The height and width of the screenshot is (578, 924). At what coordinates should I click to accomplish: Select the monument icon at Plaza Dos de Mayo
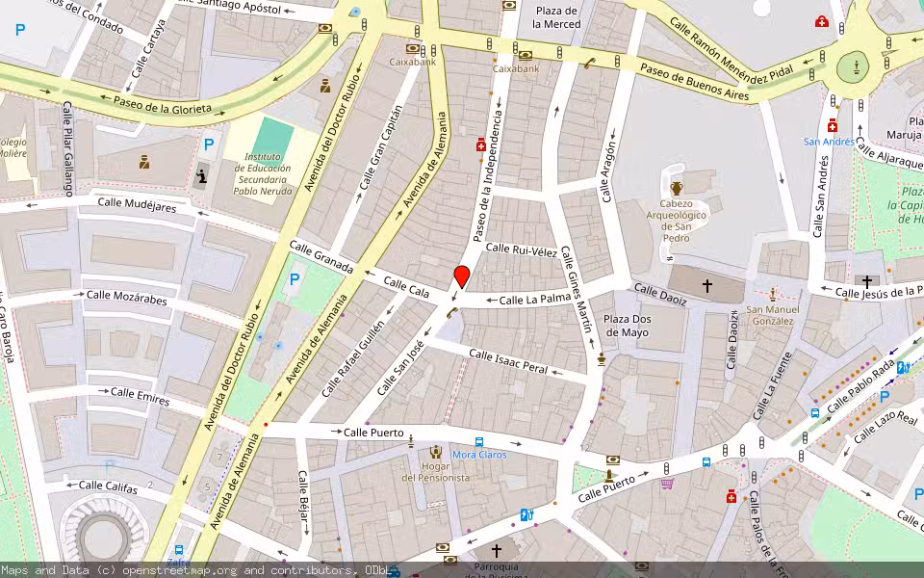[601, 358]
